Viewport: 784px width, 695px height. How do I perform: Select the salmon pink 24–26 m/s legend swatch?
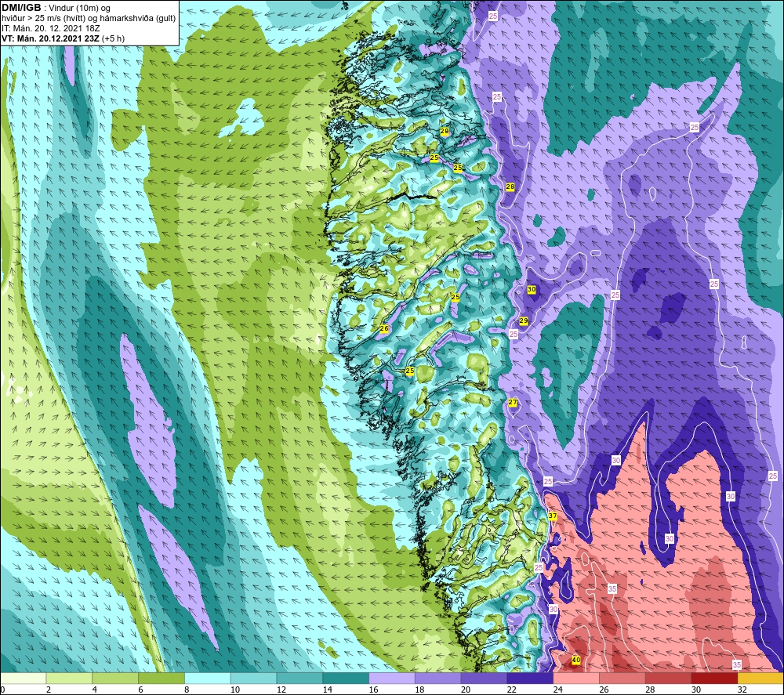576,678
